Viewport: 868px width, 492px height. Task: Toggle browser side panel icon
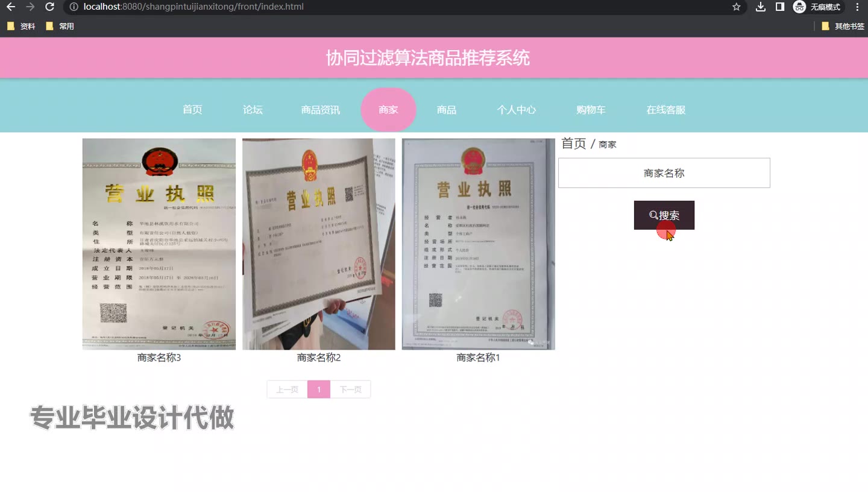(780, 7)
